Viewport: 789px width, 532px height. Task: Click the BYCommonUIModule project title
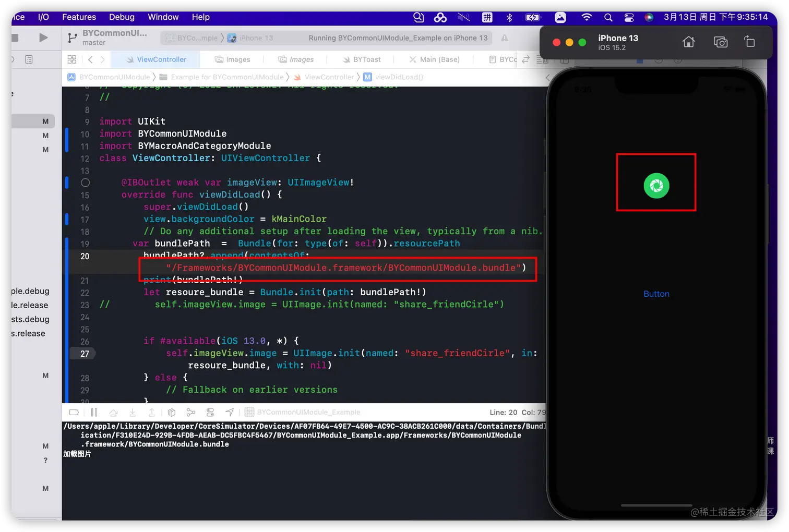(x=115, y=33)
